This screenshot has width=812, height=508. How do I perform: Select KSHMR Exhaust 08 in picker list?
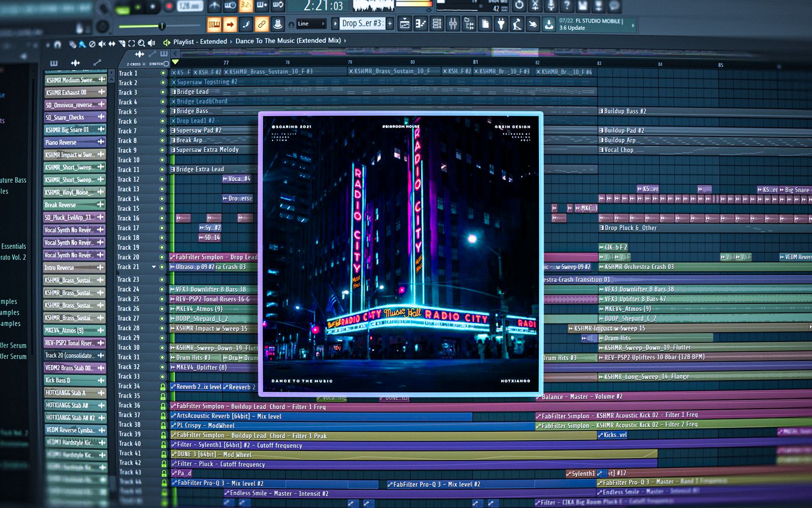tap(75, 92)
